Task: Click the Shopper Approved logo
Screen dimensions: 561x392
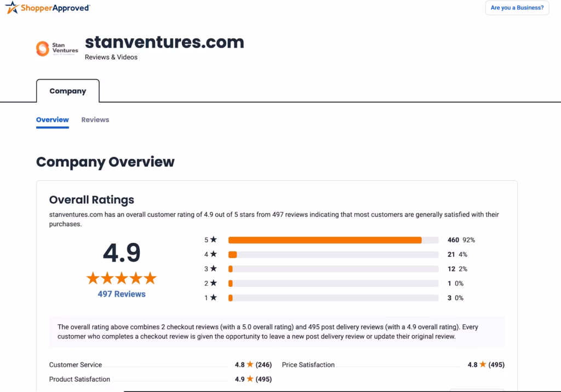Action: pos(47,8)
